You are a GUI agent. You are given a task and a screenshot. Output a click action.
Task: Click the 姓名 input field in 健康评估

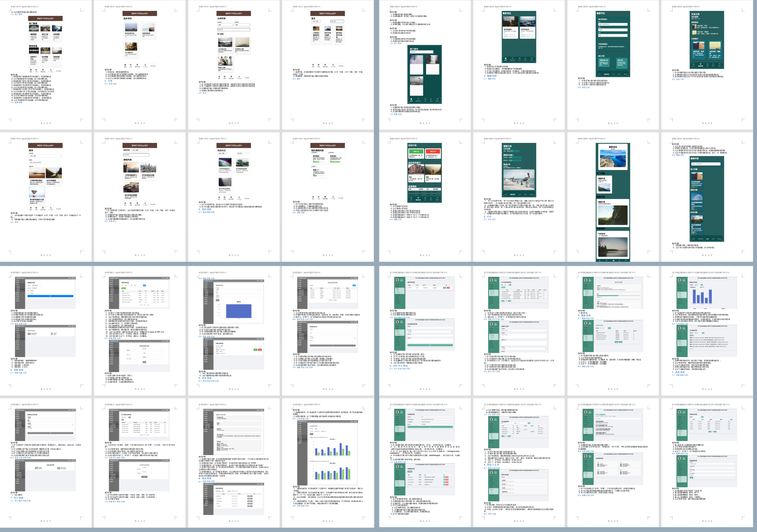612,24
